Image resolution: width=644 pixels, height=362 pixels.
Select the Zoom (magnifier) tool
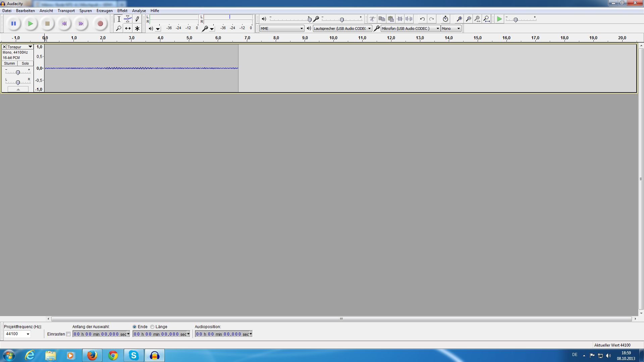(119, 28)
